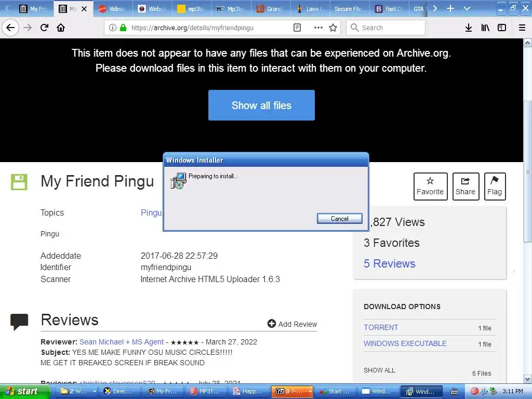The width and height of the screenshot is (532, 399).
Task: Switch to Start ... taskbar window
Action: pos(335,391)
